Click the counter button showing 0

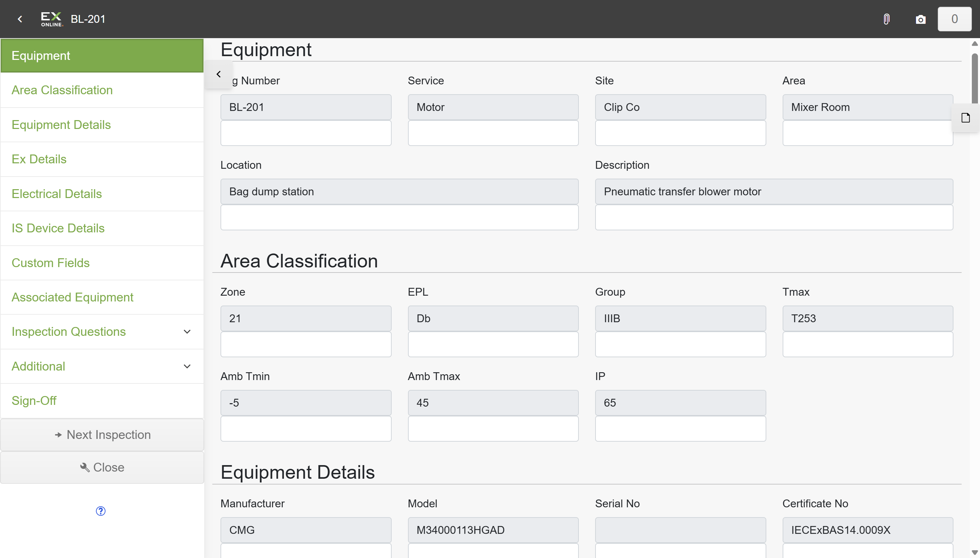(954, 19)
